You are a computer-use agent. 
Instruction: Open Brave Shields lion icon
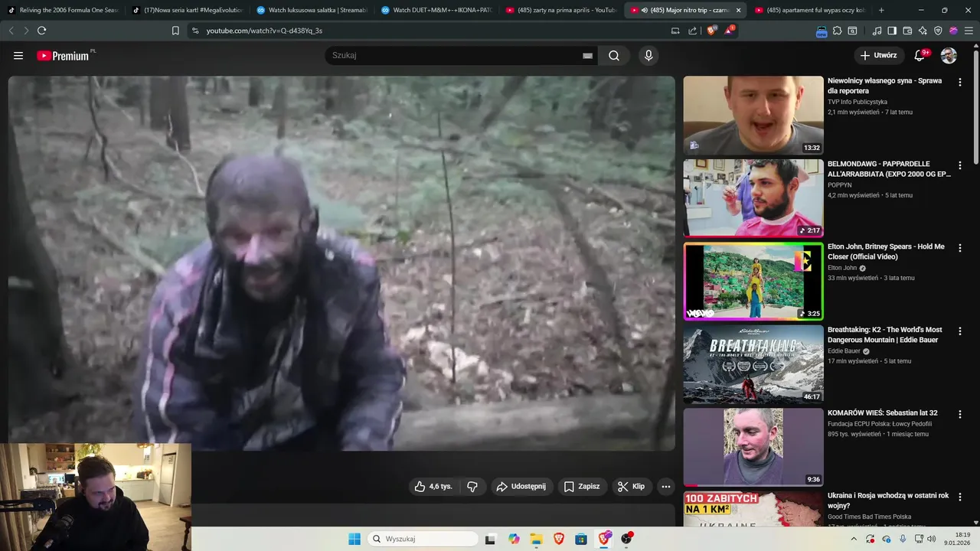click(712, 31)
